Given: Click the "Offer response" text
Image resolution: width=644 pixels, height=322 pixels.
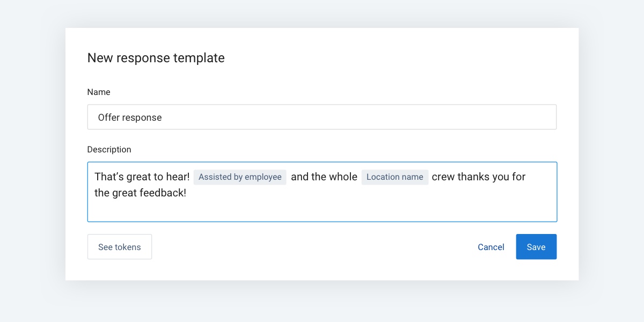Looking at the screenshot, I should (x=130, y=117).
